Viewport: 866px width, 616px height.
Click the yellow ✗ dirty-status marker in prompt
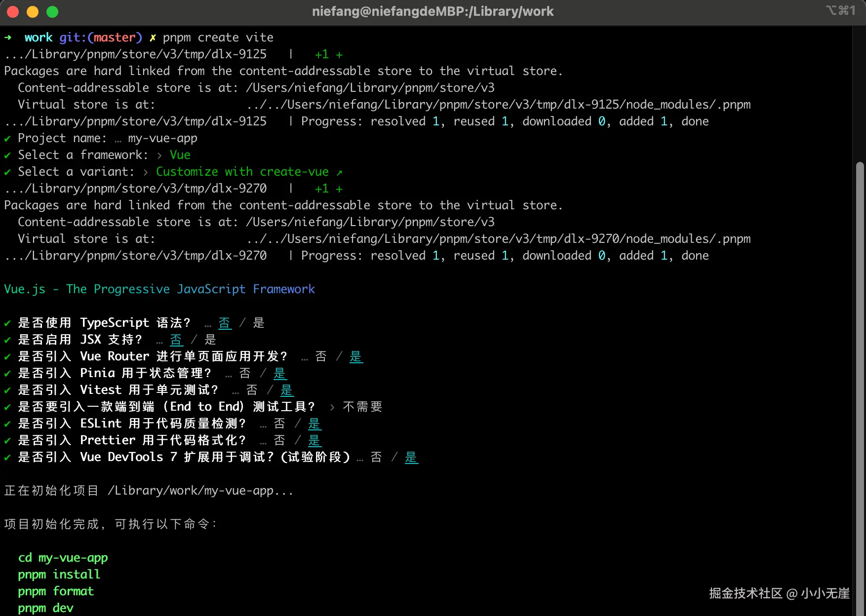153,38
